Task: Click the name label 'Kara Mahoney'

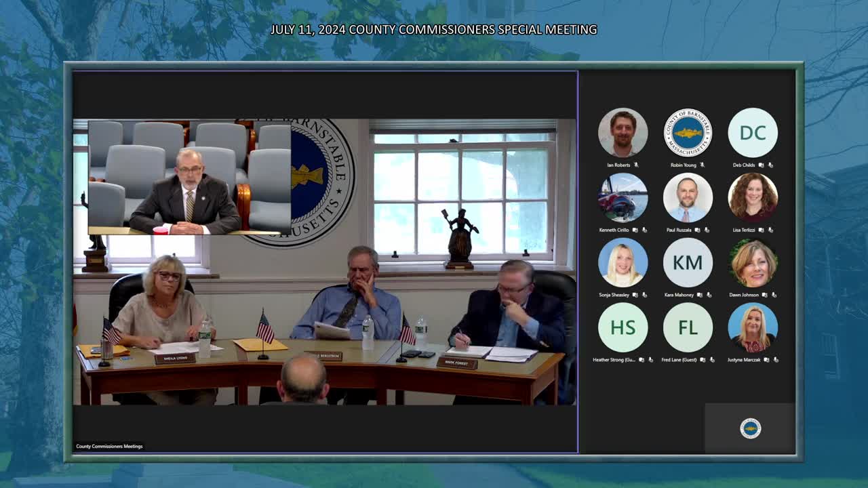Action: [680, 296]
